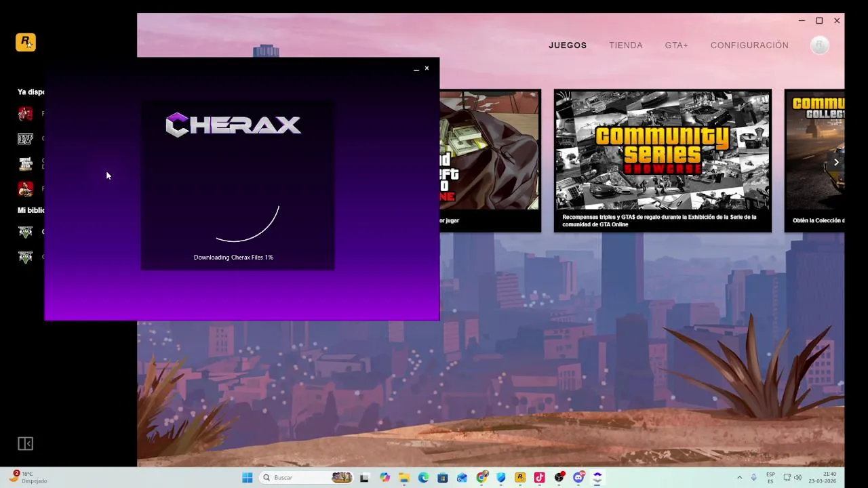The width and height of the screenshot is (868, 488).
Task: Switch the ESP keyboard language
Action: [x=770, y=478]
